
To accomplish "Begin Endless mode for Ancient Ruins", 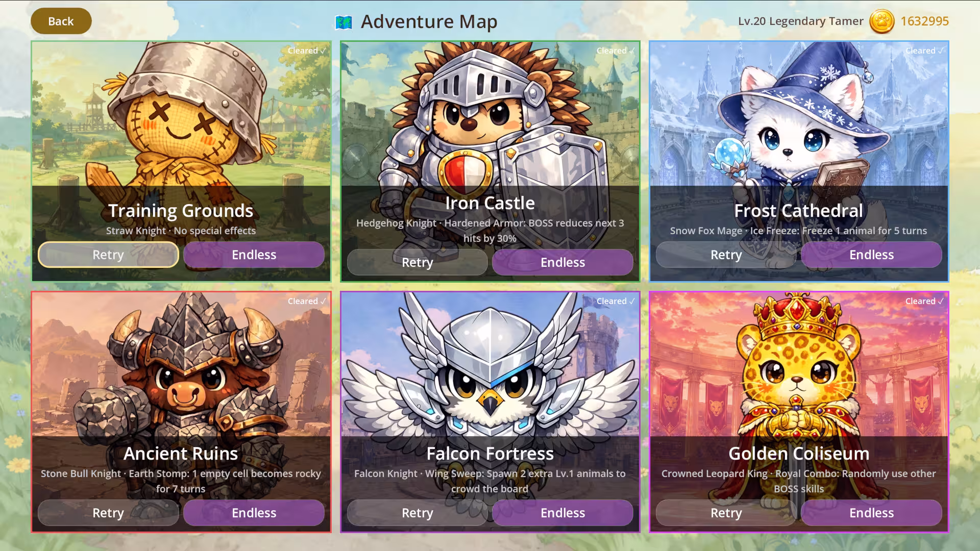I will (x=254, y=513).
